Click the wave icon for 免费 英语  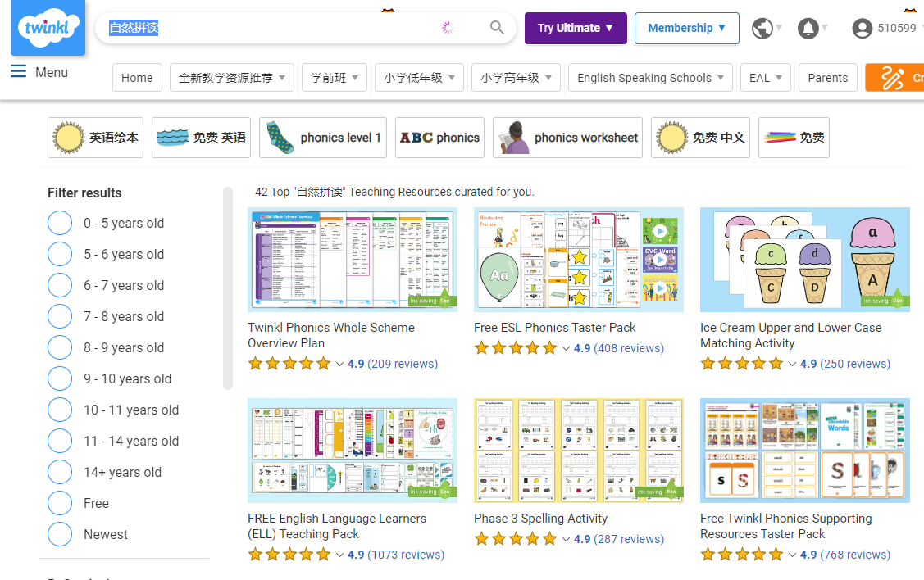pos(172,138)
